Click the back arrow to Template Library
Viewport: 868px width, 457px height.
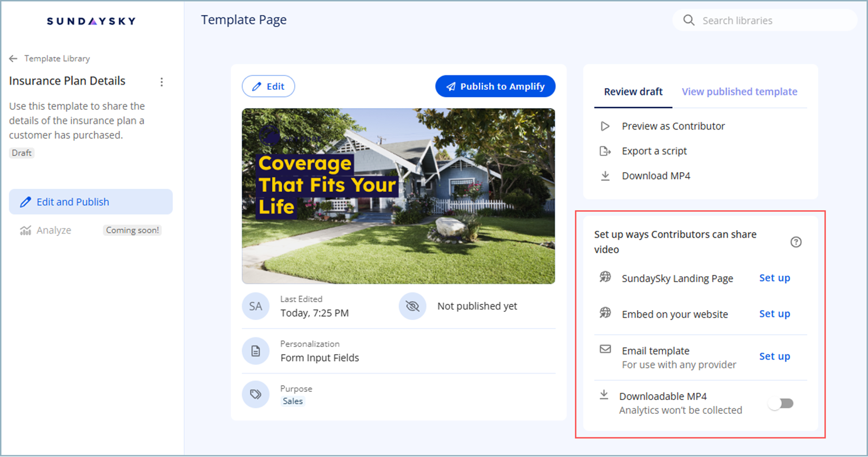pyautogui.click(x=13, y=59)
